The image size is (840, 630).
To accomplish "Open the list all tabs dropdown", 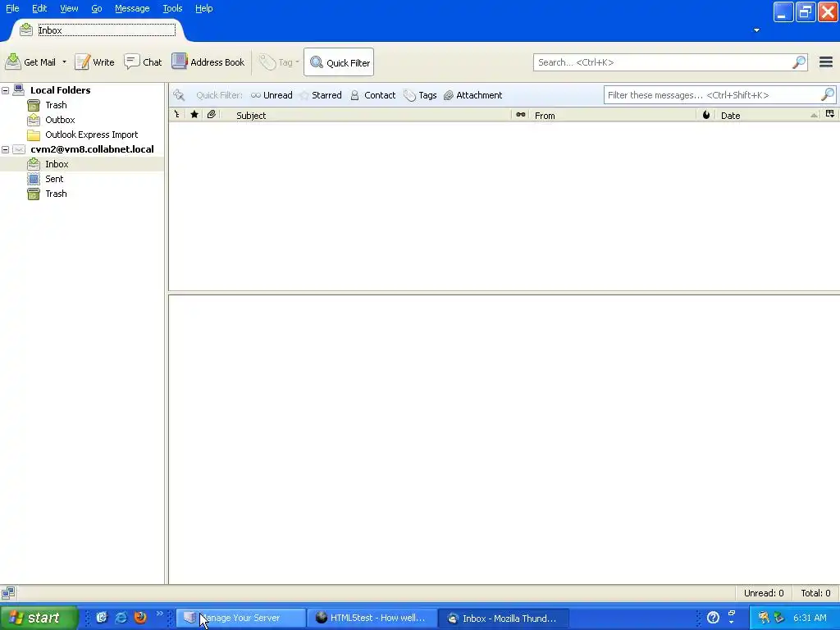I will (x=756, y=30).
